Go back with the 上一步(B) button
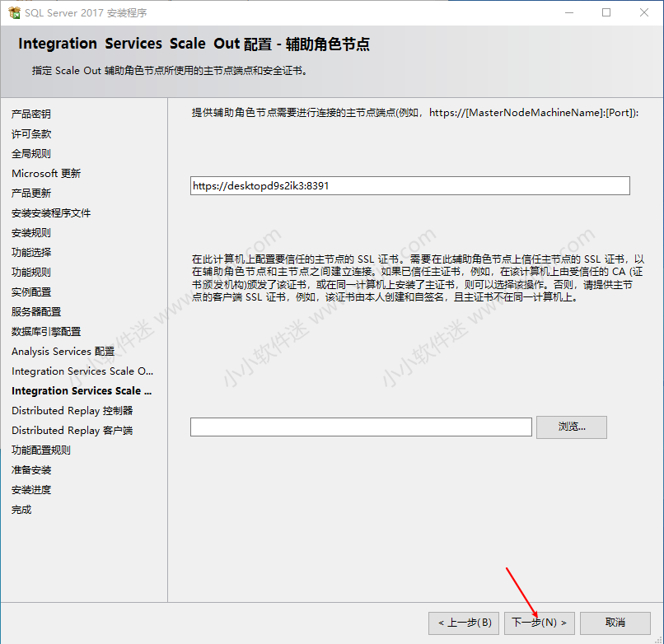This screenshot has width=664, height=644. (x=464, y=623)
